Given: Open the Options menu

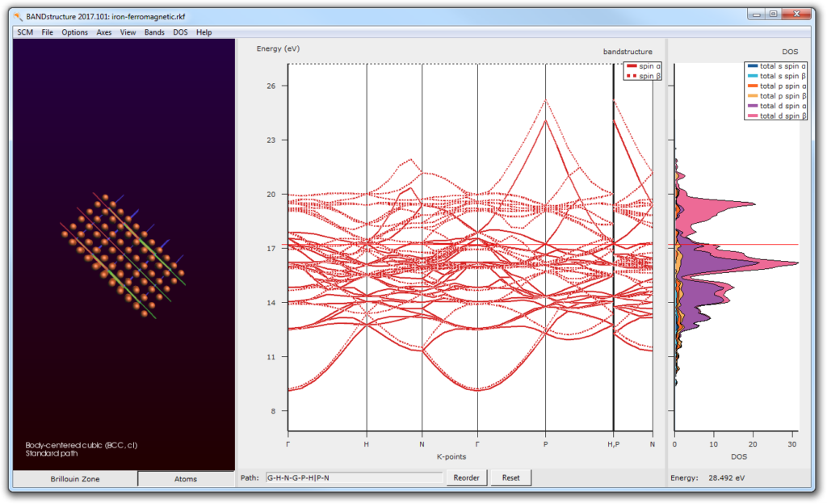Looking at the screenshot, I should click(74, 32).
